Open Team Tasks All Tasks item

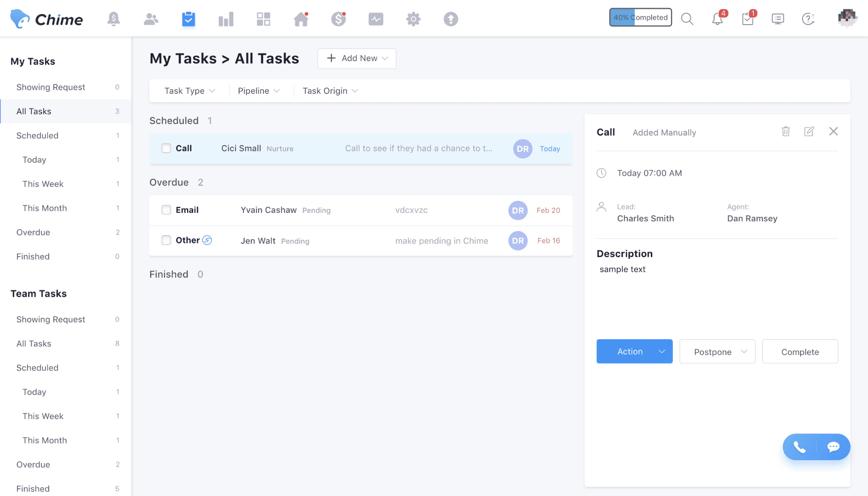click(34, 344)
